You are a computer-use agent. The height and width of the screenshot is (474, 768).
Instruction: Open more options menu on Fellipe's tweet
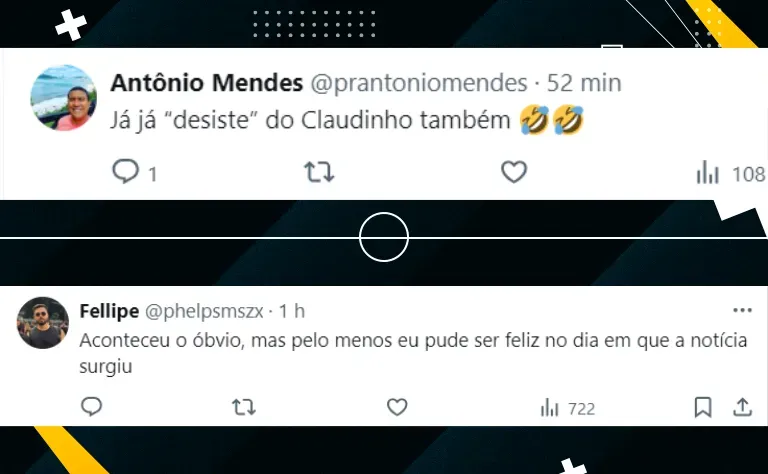tap(743, 310)
